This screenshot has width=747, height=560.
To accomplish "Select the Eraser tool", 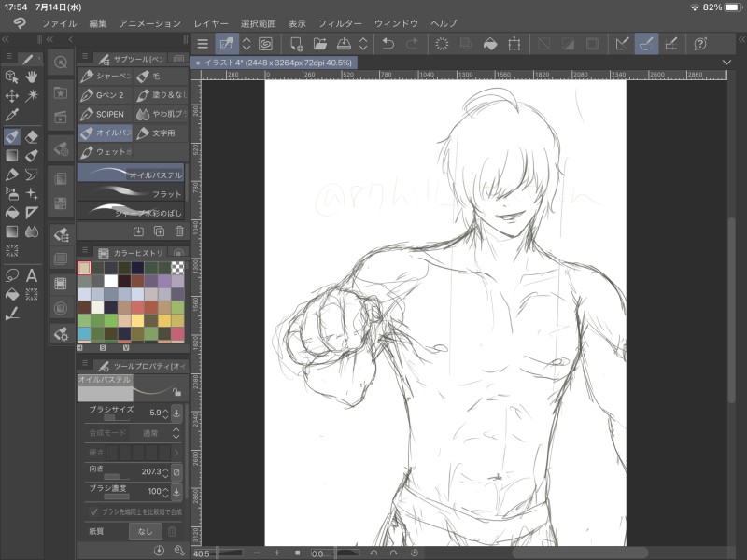I will (32, 136).
